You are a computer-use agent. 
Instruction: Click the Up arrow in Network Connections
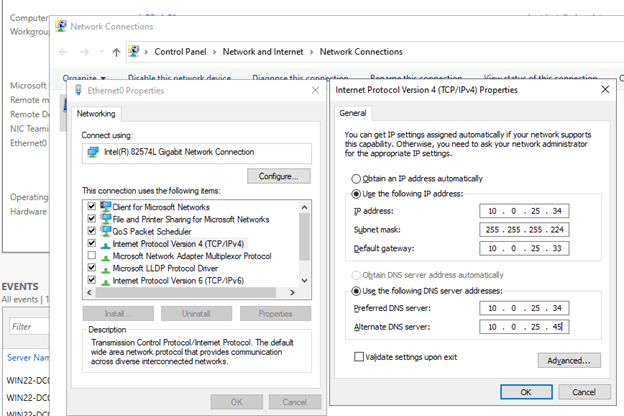116,51
